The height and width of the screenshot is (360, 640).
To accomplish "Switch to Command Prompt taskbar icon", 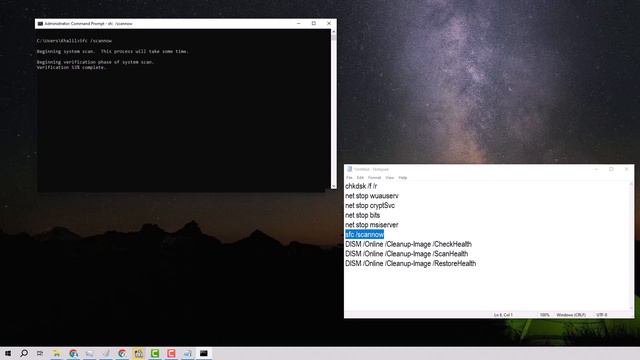I will point(204,353).
